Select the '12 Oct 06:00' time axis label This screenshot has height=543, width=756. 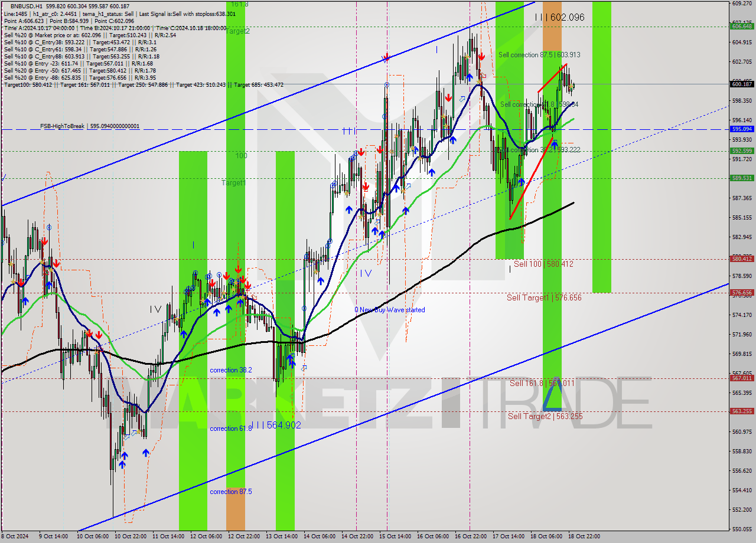coord(207,537)
